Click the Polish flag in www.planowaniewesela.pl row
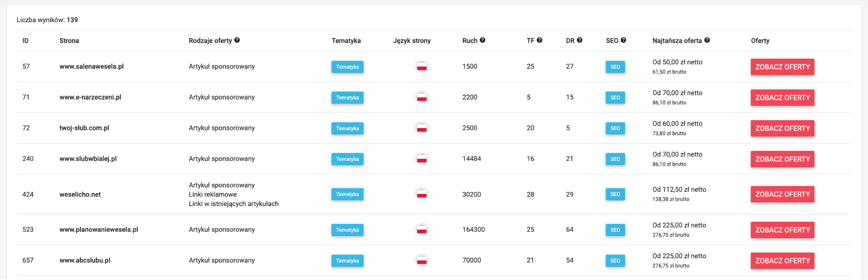 (422, 230)
